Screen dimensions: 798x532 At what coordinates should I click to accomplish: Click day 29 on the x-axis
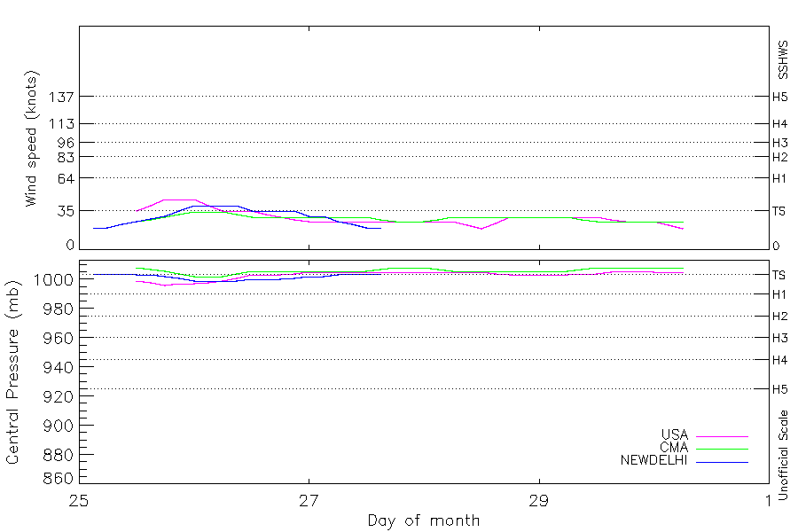539,501
